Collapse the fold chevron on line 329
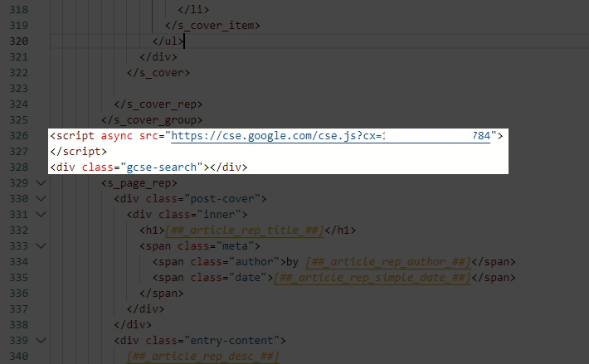Screen dimensions: 589x364 point(41,183)
